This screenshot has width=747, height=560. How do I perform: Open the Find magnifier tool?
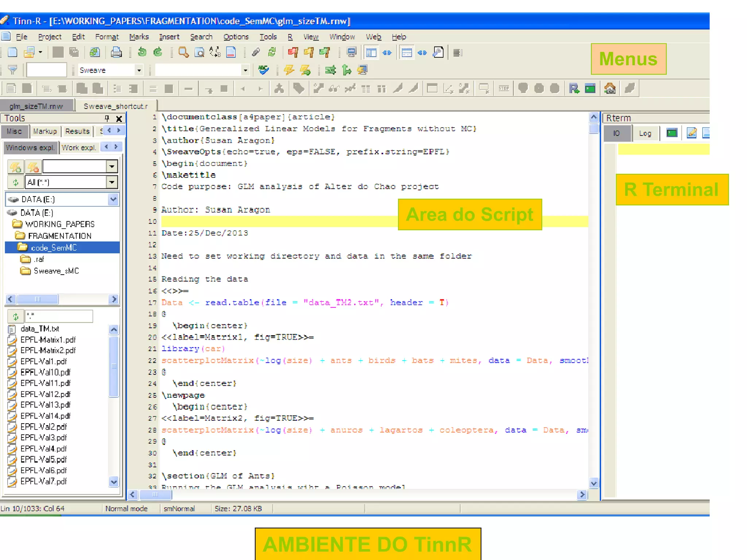click(183, 52)
